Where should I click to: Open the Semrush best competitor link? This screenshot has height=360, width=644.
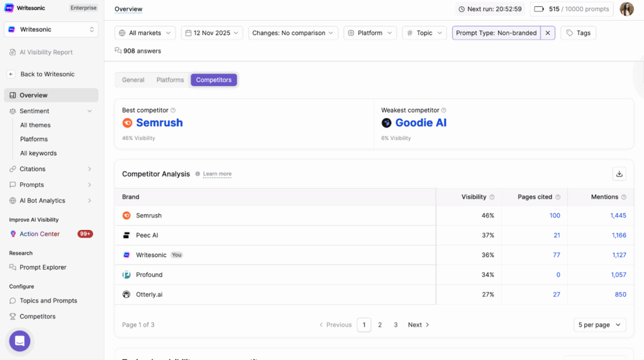(159, 123)
